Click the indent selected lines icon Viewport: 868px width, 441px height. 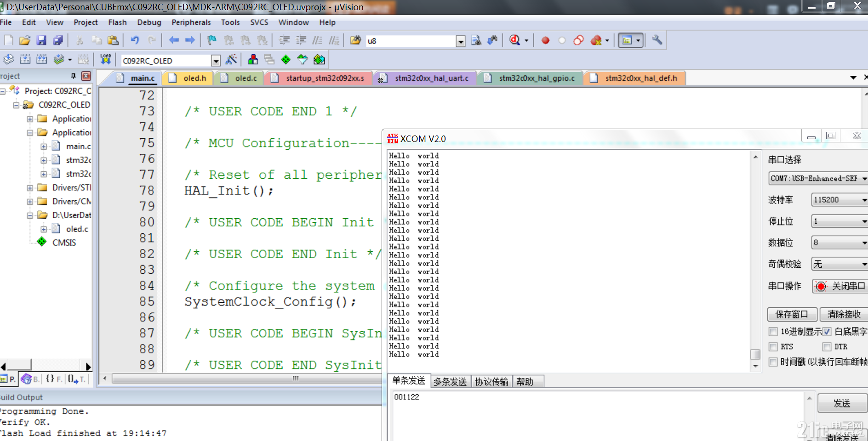285,40
